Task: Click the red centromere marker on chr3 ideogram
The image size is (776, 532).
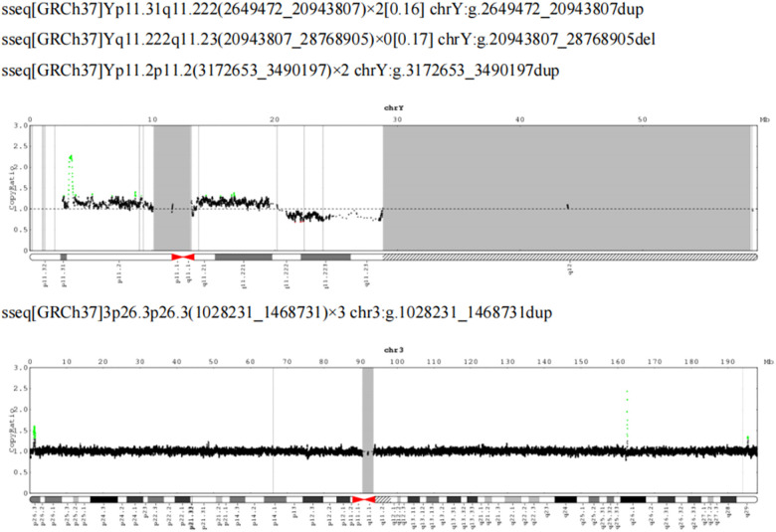Action: click(x=363, y=500)
